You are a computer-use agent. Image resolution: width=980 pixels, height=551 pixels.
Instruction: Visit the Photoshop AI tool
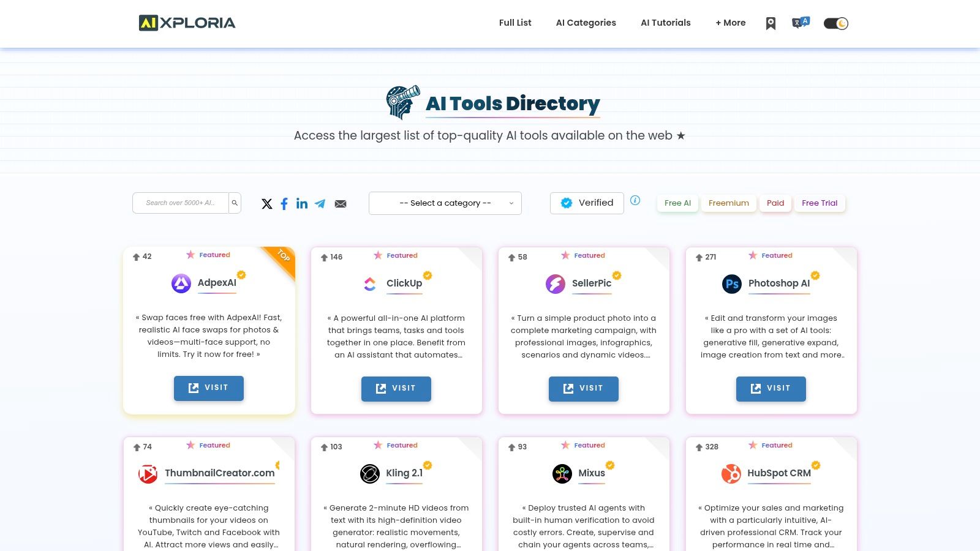(x=771, y=389)
